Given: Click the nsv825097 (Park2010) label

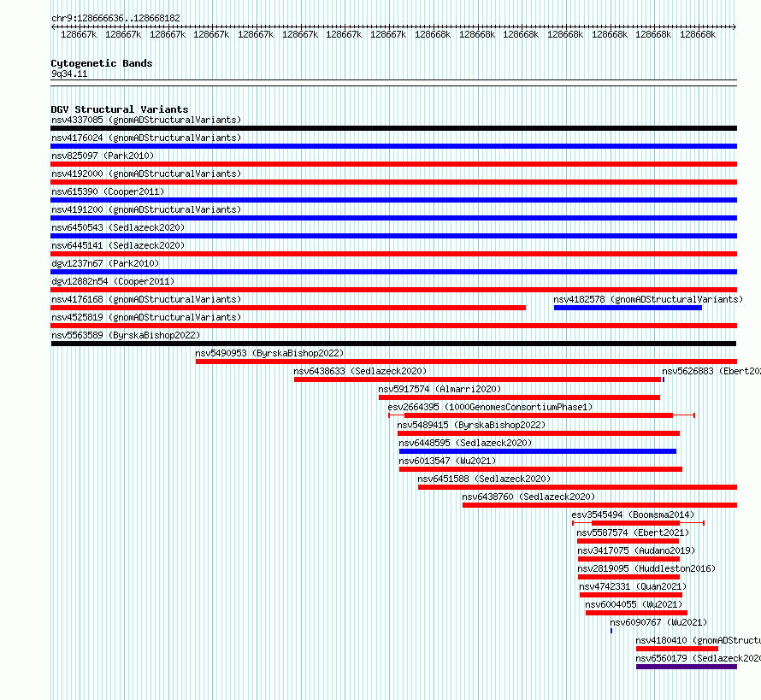Looking at the screenshot, I should (x=103, y=156).
